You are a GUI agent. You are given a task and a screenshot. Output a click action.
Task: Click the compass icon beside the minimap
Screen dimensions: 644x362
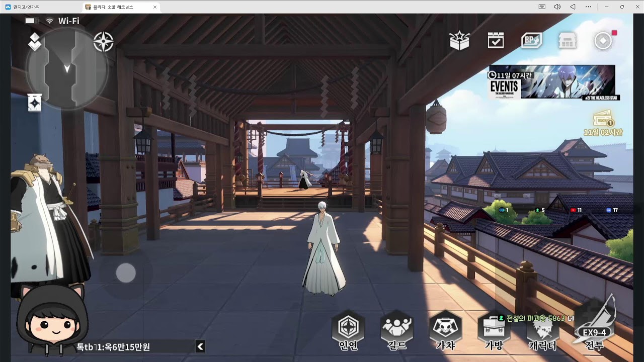103,42
